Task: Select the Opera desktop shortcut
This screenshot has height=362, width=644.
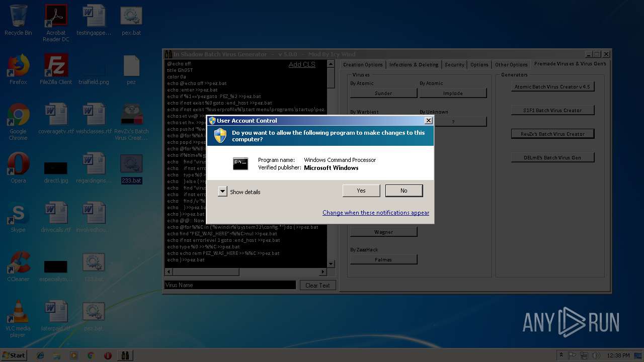Action: click(18, 168)
